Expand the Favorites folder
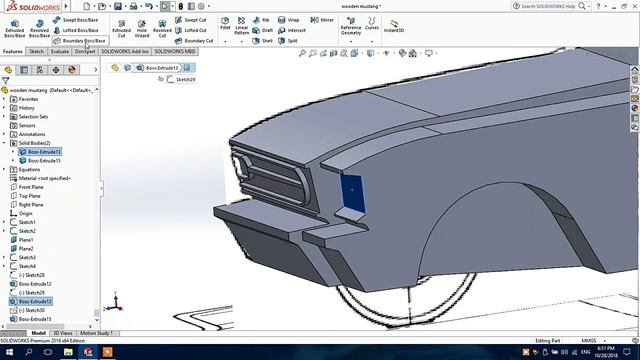 point(4,99)
